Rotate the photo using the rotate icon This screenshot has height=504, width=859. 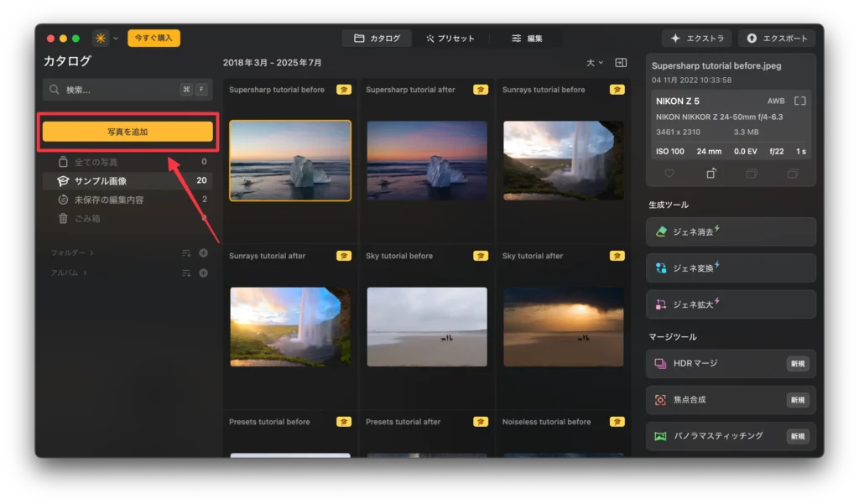click(x=711, y=173)
